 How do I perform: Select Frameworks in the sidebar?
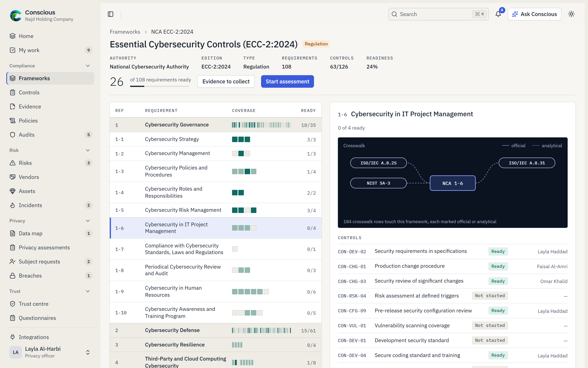[50, 78]
